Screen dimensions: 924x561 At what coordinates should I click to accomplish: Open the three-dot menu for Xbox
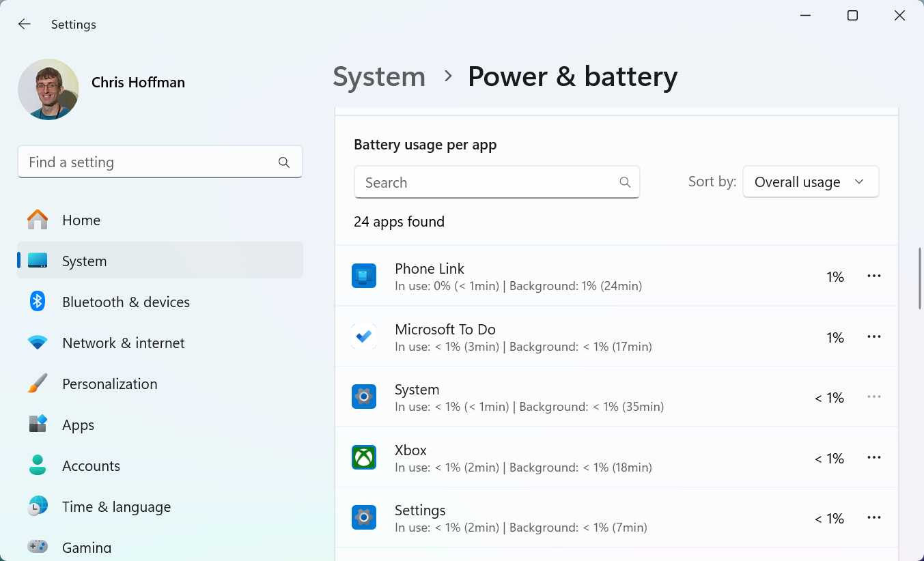coord(874,457)
